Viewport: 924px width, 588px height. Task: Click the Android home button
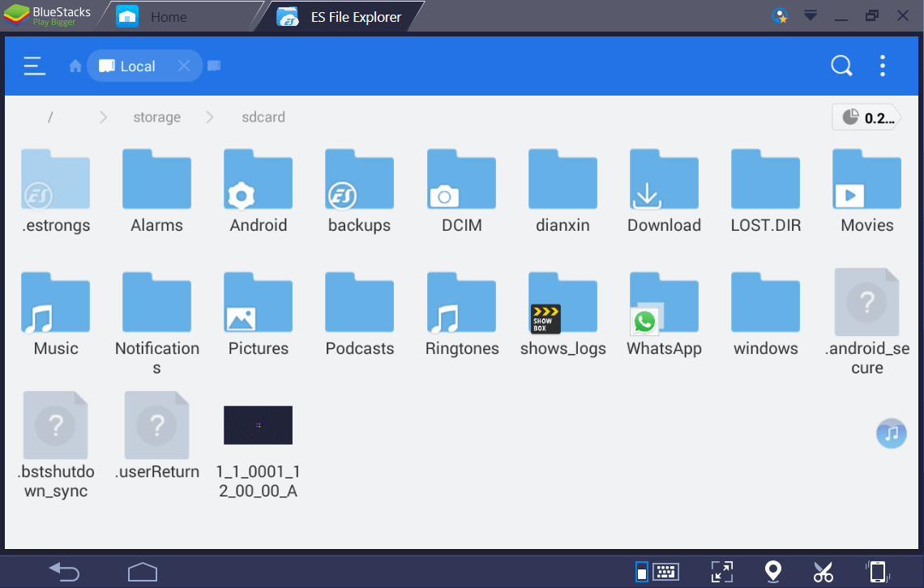tap(143, 572)
